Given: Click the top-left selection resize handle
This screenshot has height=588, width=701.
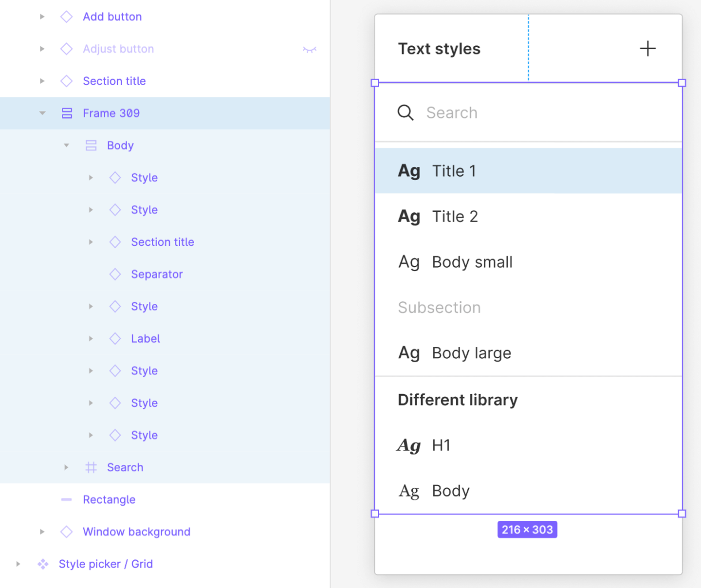Looking at the screenshot, I should 375,83.
